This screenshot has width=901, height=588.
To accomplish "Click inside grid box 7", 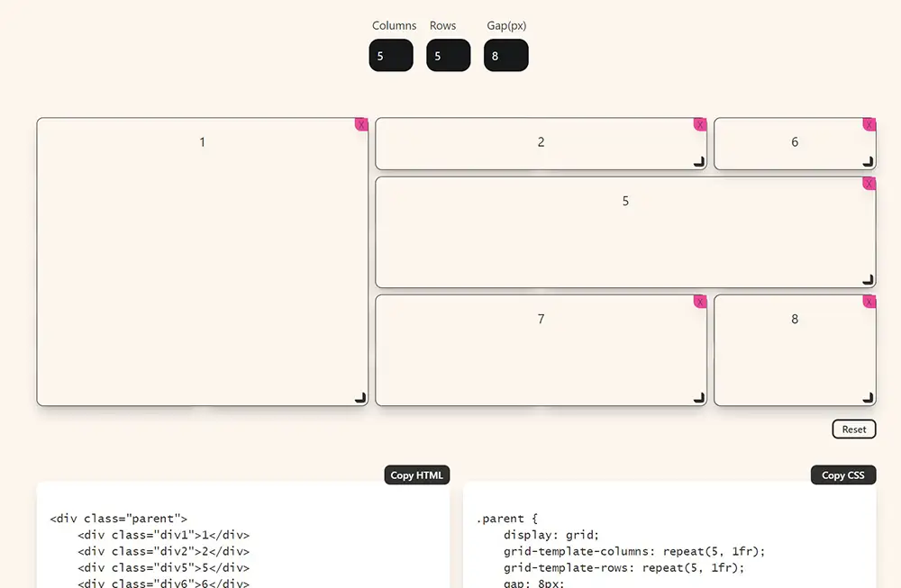I will [541, 350].
